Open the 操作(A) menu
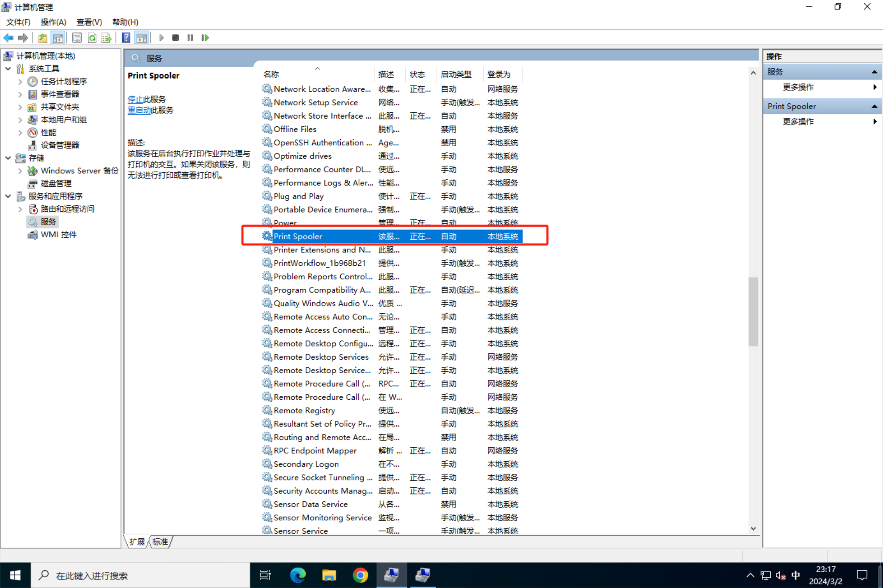 [53, 22]
